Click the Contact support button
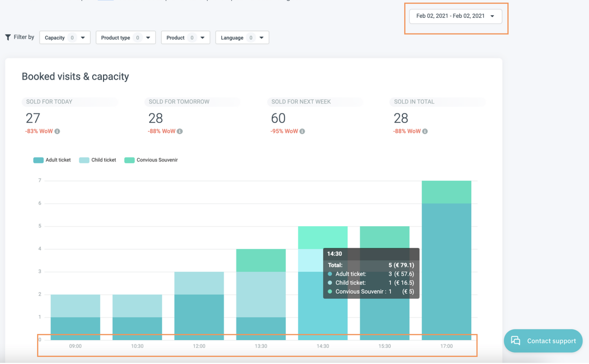The width and height of the screenshot is (589, 364). pos(543,341)
